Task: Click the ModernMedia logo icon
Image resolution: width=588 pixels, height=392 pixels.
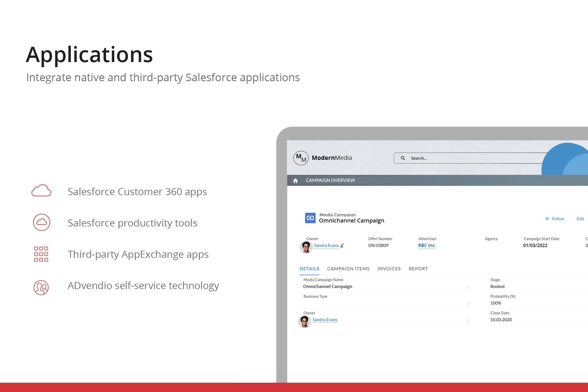Action: click(301, 158)
